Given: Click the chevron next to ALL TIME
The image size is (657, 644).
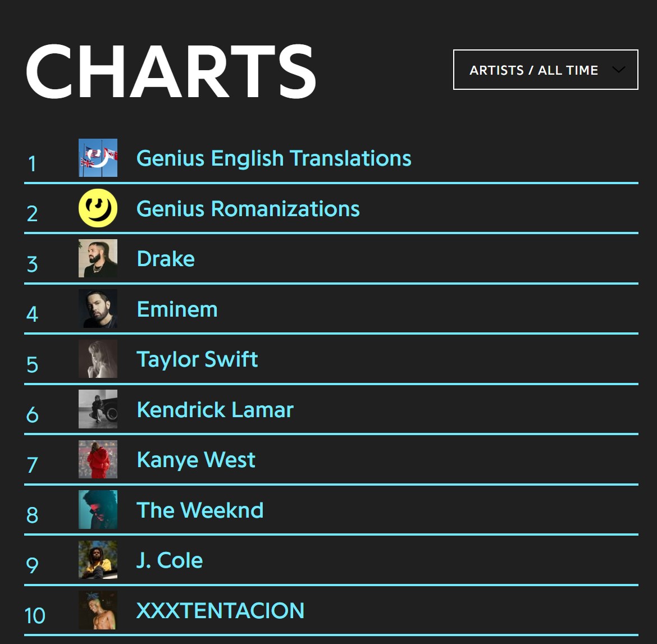Looking at the screenshot, I should click(x=618, y=70).
